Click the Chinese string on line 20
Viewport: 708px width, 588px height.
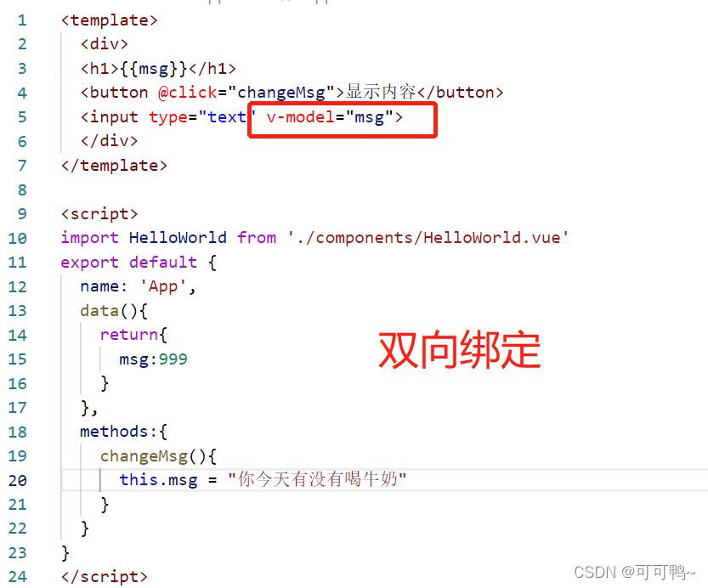click(x=317, y=479)
